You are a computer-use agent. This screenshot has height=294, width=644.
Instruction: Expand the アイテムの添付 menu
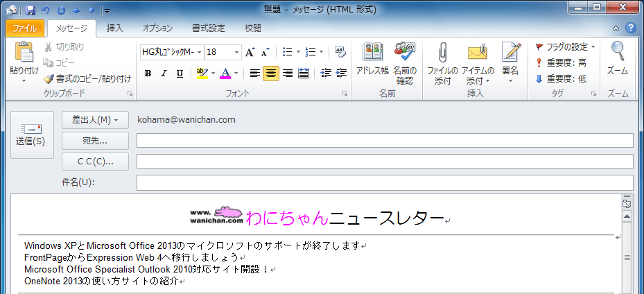(x=477, y=76)
